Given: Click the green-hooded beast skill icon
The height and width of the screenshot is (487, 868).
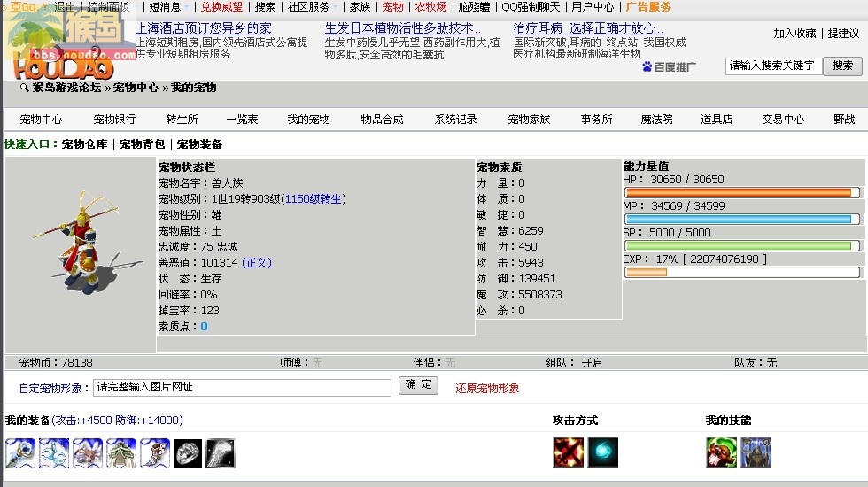Looking at the screenshot, I should 721,452.
